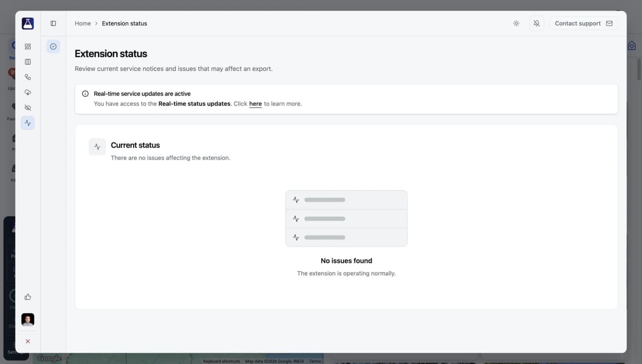The height and width of the screenshot is (364, 642).
Task: Click the Current status heading
Action: pos(135,145)
